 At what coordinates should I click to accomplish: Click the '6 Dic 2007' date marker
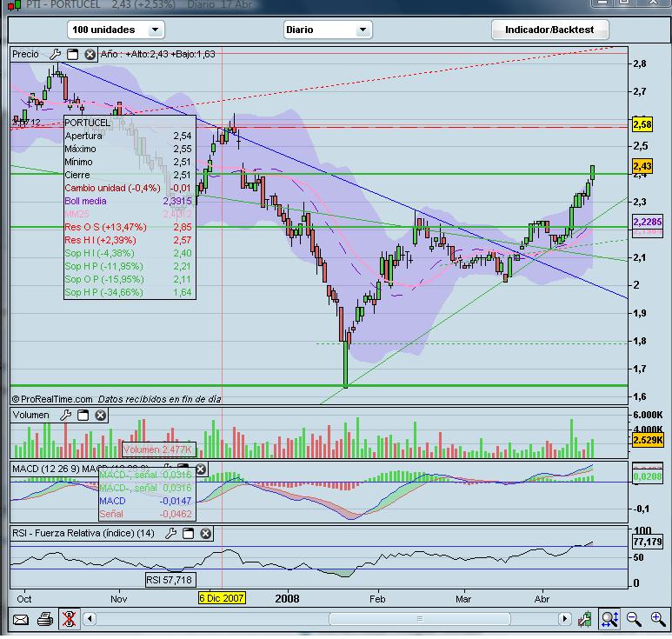(x=222, y=598)
